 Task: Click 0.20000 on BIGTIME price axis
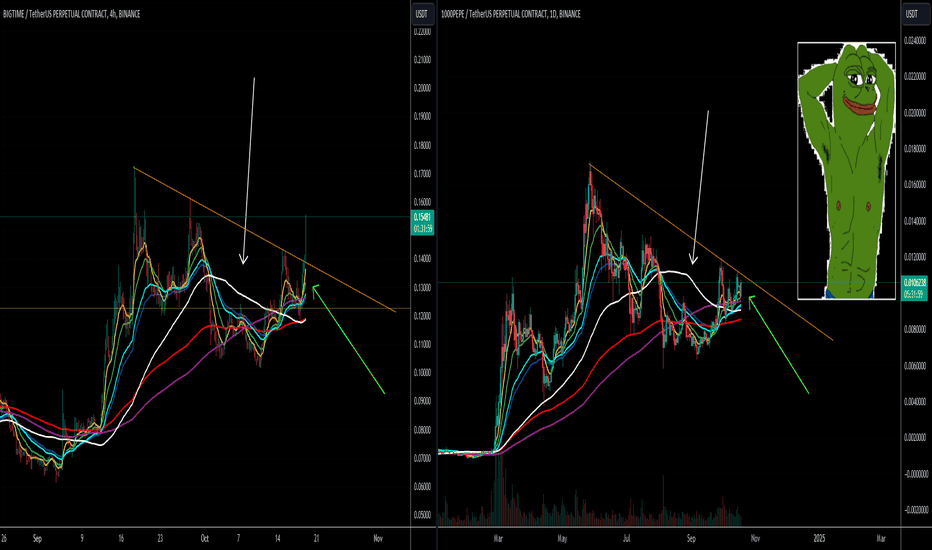click(423, 89)
